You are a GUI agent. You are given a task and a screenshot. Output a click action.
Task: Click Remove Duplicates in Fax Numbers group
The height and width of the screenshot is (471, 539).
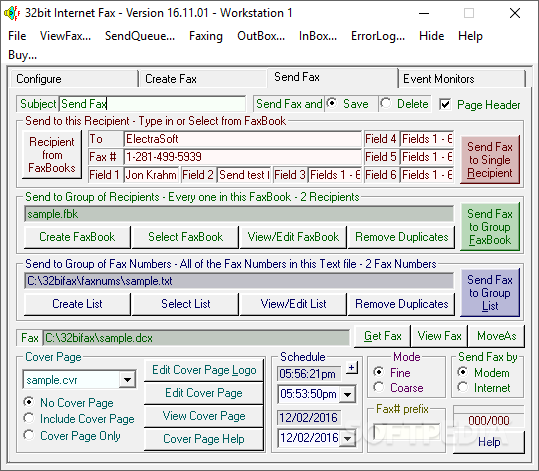pyautogui.click(x=402, y=304)
